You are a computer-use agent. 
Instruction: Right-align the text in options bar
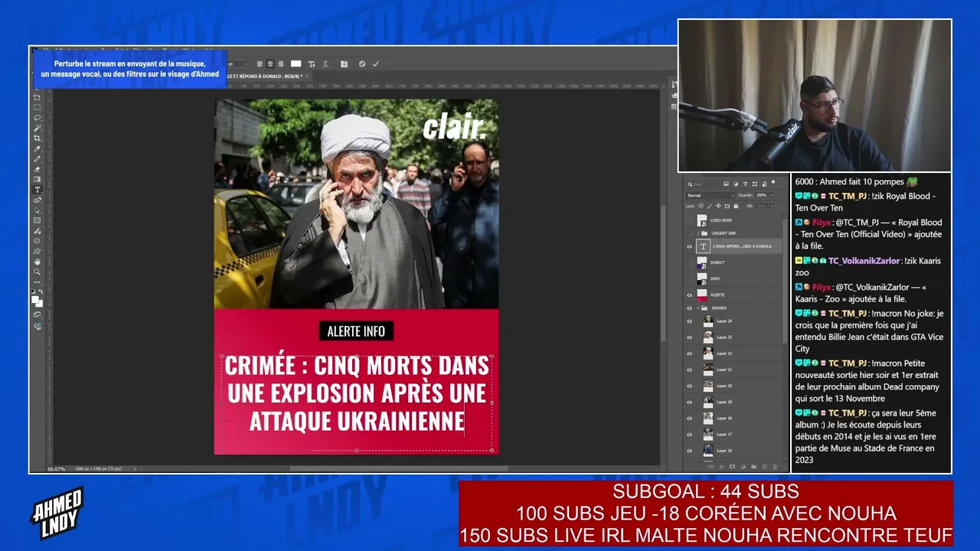click(280, 64)
